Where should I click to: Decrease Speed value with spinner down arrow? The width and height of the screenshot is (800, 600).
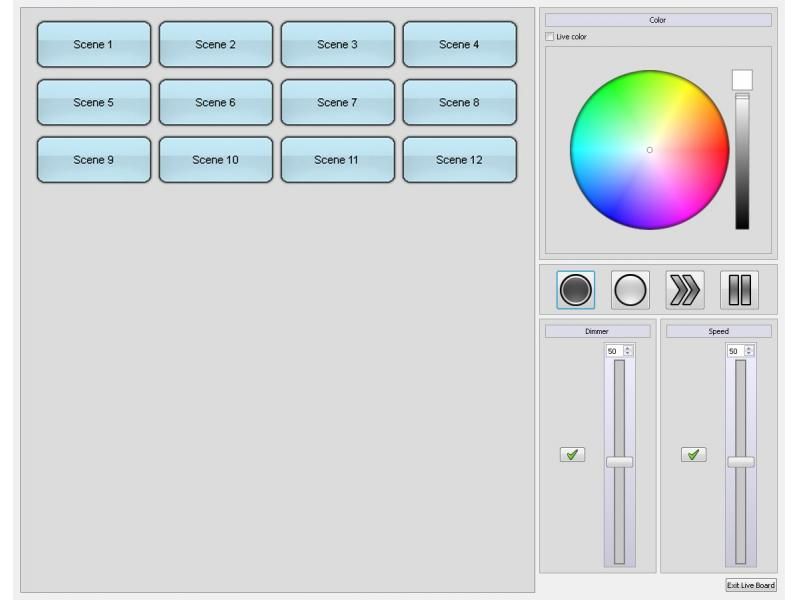[x=749, y=354]
